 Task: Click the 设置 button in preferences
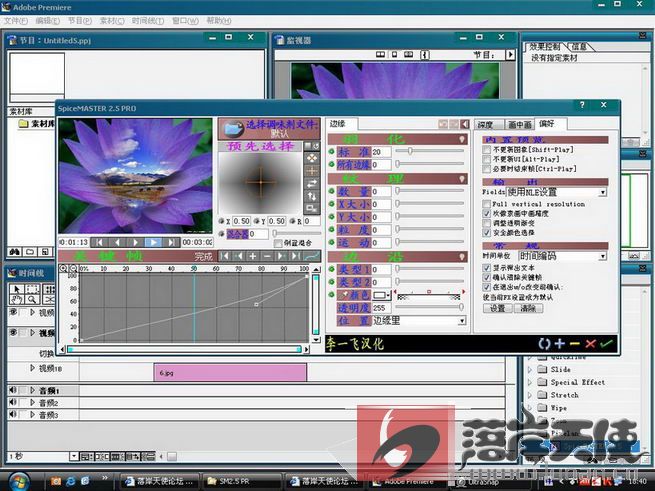498,308
